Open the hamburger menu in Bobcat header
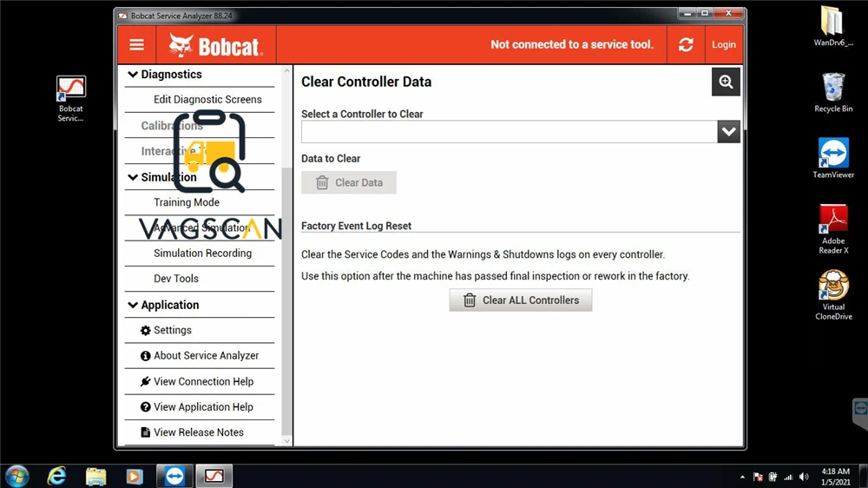This screenshot has width=868, height=488. click(x=137, y=45)
